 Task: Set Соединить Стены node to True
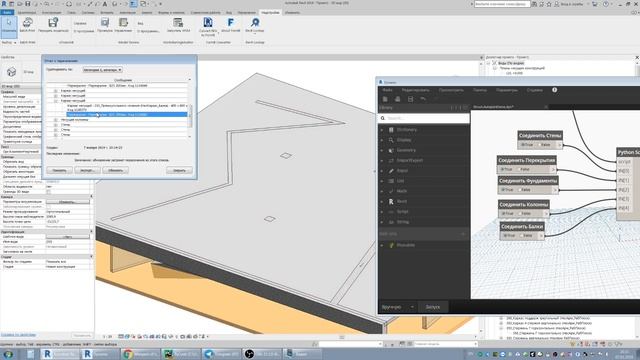[x=527, y=144]
